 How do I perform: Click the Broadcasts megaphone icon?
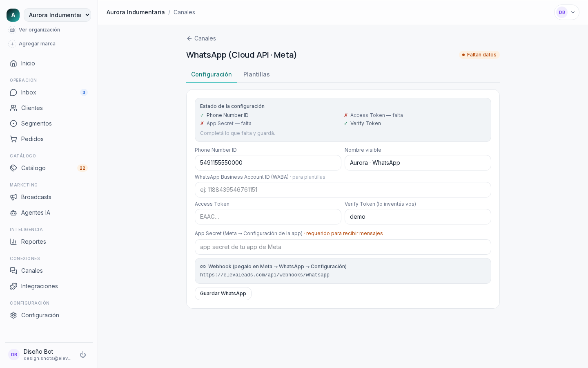click(x=13, y=197)
